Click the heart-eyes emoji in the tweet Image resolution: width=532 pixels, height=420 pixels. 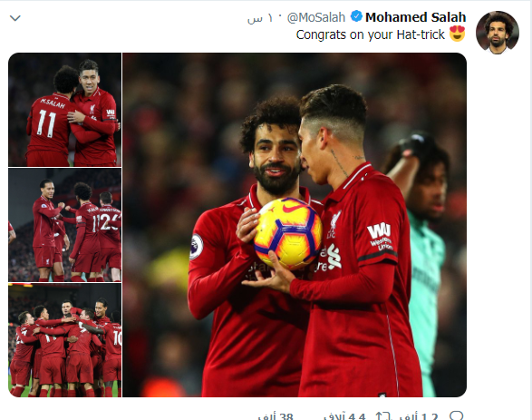457,34
